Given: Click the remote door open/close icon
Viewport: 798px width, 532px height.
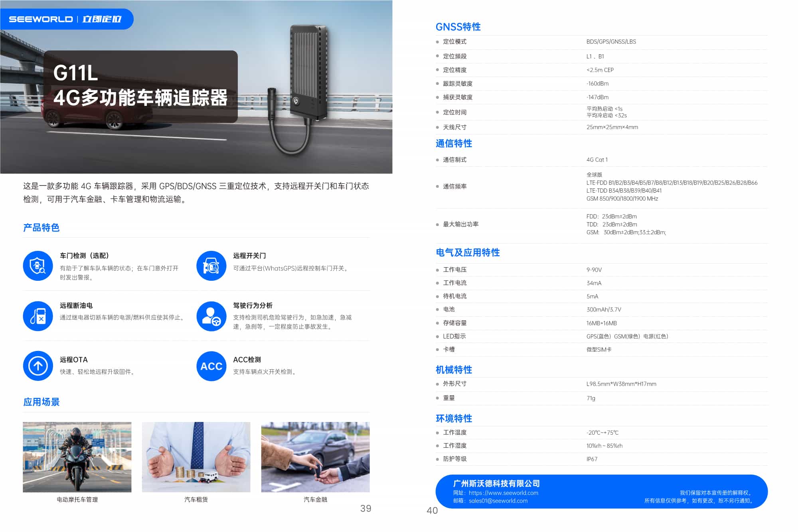Looking at the screenshot, I should coord(211,266).
